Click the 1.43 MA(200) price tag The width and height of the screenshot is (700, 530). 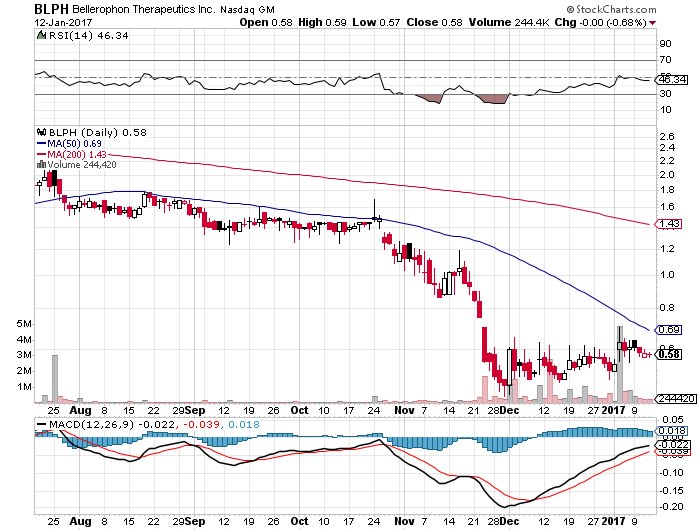[668, 224]
